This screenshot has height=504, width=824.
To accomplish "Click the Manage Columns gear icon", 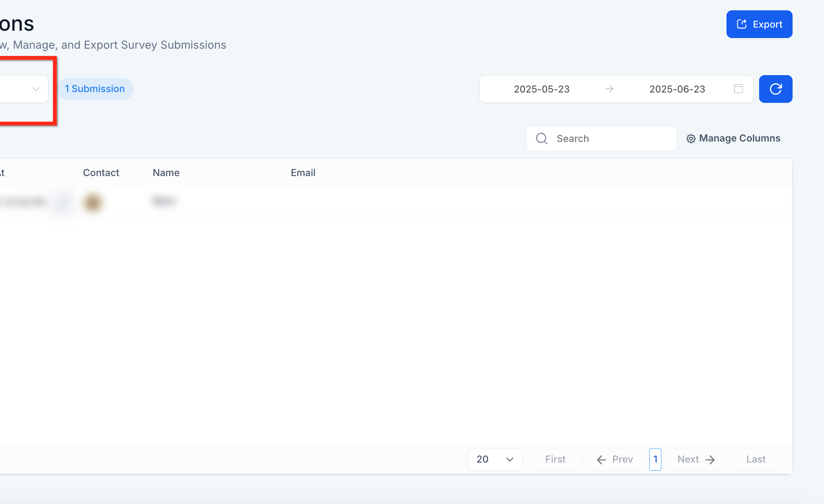I will coord(691,139).
